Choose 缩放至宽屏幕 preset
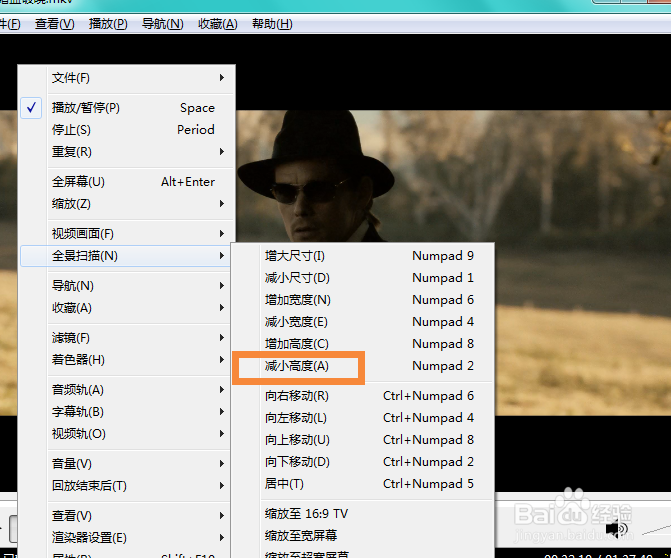This screenshot has width=671, height=558. coord(363,536)
